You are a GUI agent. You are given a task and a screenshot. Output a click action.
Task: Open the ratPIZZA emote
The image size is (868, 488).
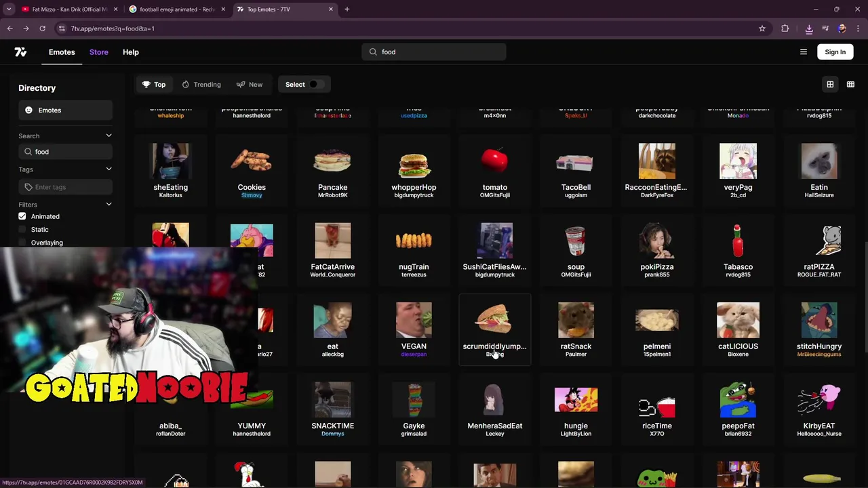819,250
